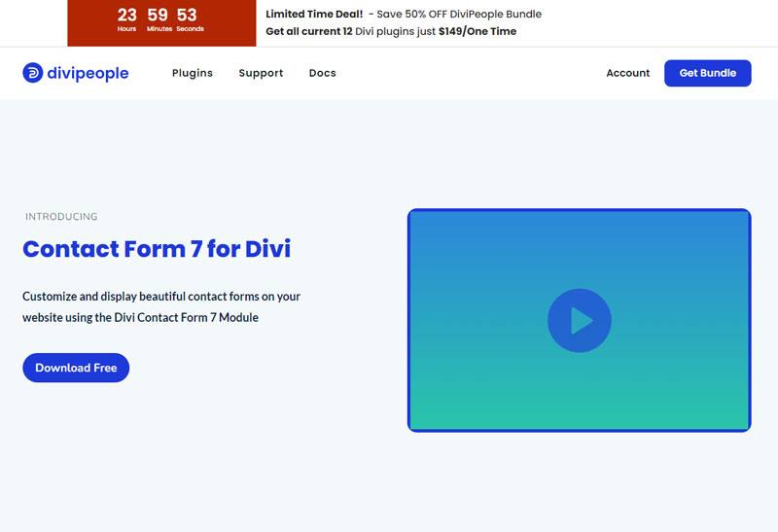Click the red countdown timer banner
The height and width of the screenshot is (532, 778).
pyautogui.click(x=161, y=22)
